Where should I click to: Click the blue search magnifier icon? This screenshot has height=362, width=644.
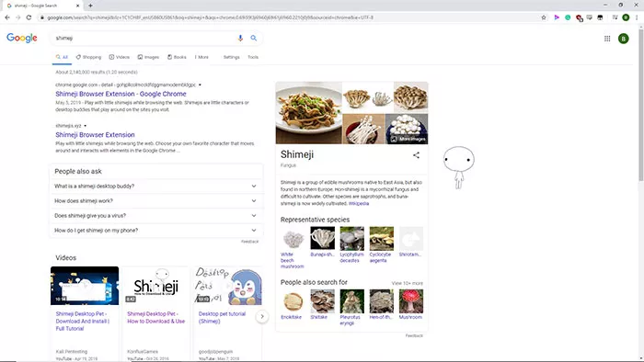[x=254, y=38]
